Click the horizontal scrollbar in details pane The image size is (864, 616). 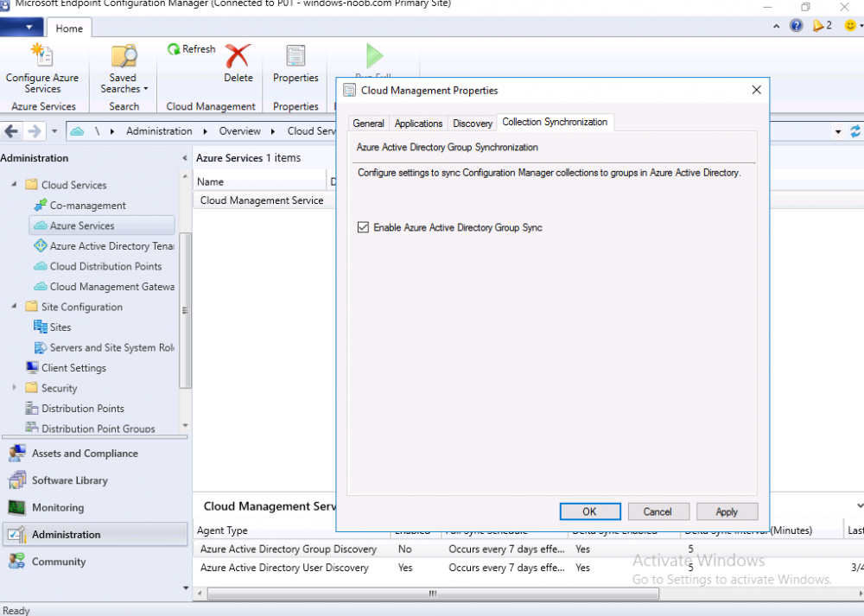433,594
